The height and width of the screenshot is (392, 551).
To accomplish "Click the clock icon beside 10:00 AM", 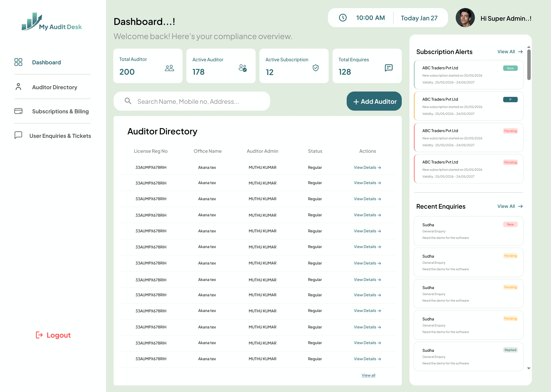I will [343, 18].
